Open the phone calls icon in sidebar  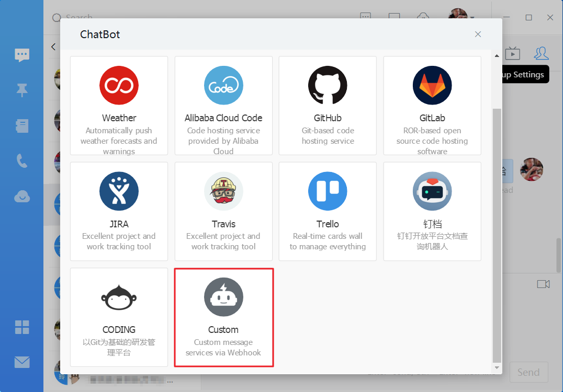point(22,161)
